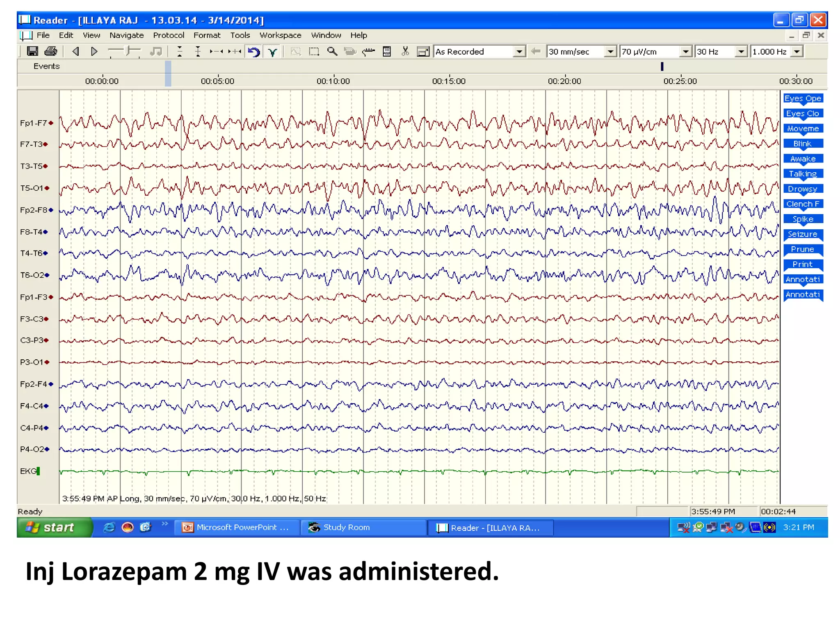Click the Clench F event button
Screen dimensions: 840x630
click(x=803, y=204)
